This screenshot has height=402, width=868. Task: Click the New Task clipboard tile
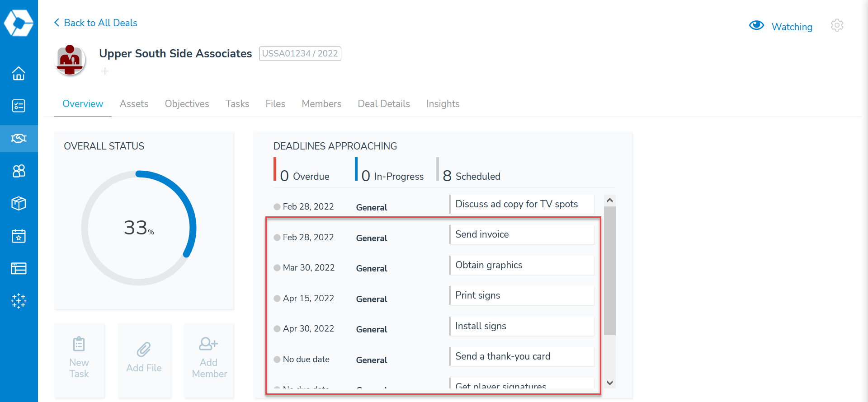tap(79, 360)
